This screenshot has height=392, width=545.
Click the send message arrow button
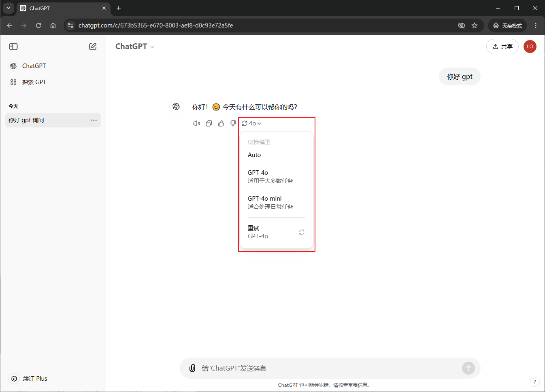(468, 368)
